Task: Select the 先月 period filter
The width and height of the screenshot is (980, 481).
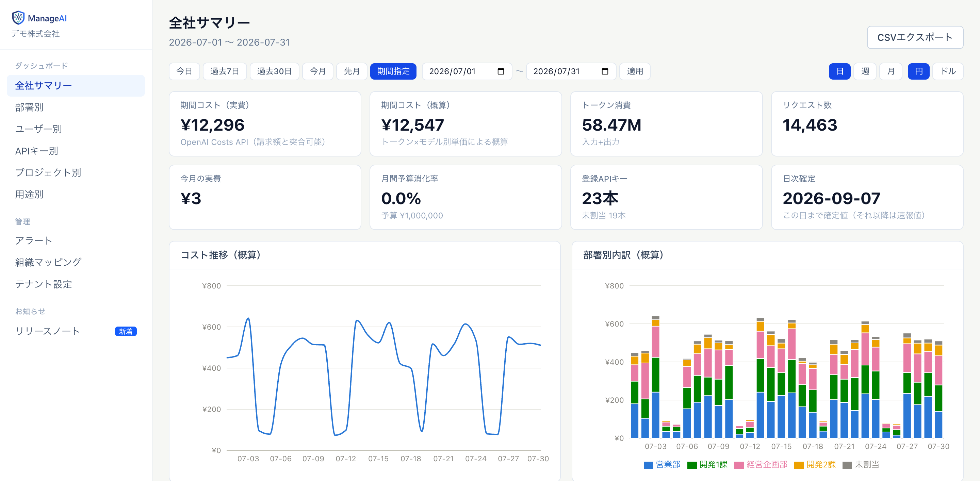Action: click(352, 71)
